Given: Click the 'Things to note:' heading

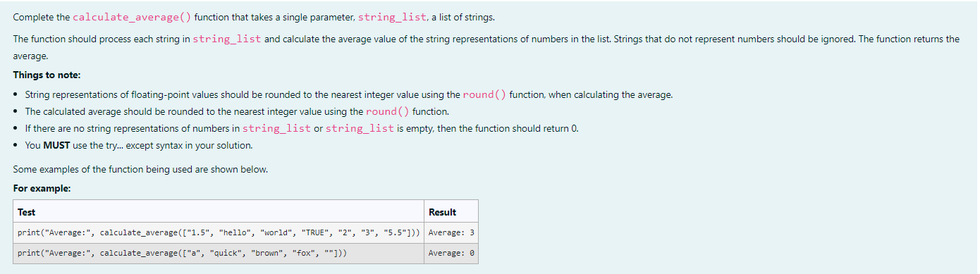Looking at the screenshot, I should 46,75.
